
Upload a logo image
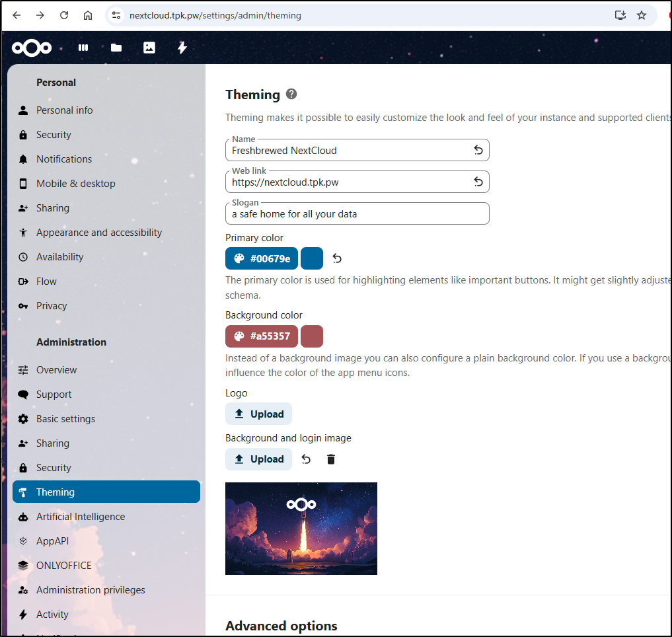(x=258, y=414)
